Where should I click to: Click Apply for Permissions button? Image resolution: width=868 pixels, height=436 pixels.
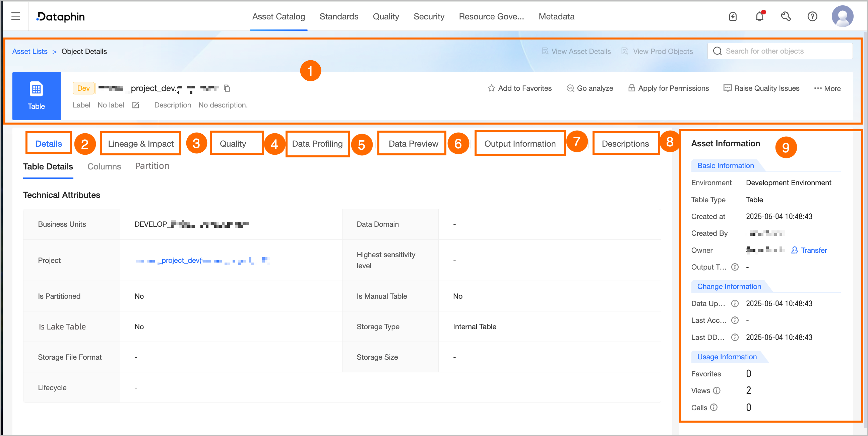pyautogui.click(x=669, y=88)
